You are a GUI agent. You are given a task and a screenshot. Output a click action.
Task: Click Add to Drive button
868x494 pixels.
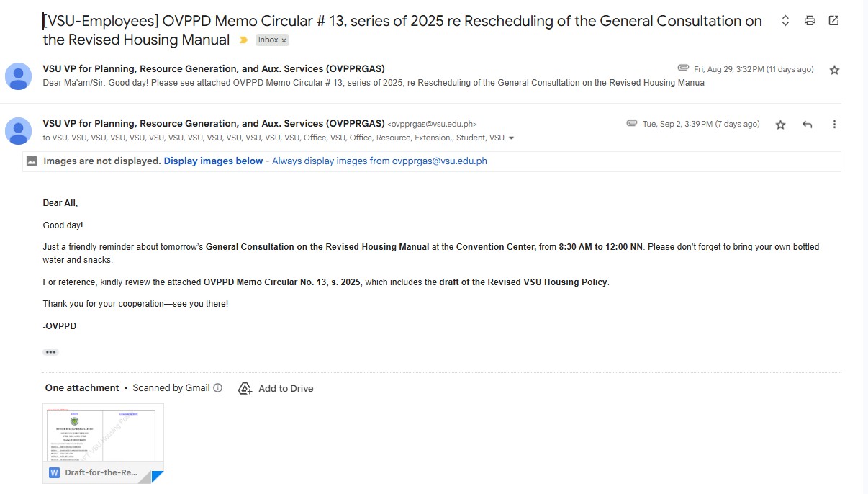coord(276,389)
